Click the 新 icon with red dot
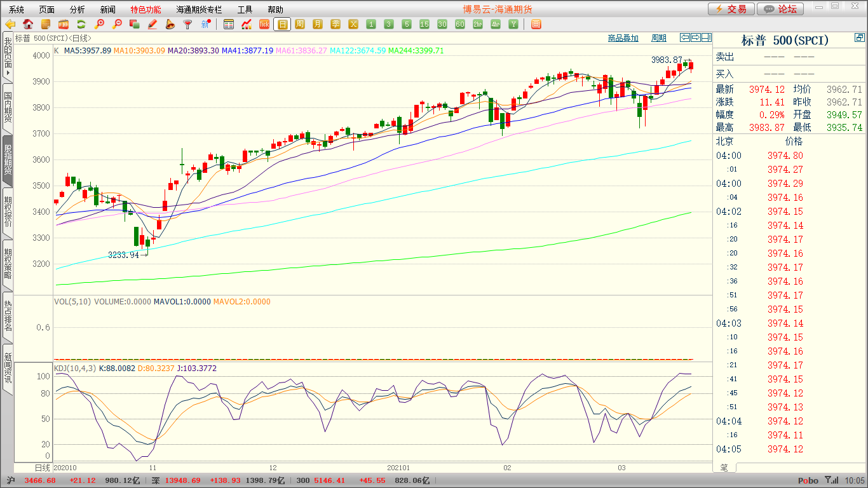 pos(205,24)
